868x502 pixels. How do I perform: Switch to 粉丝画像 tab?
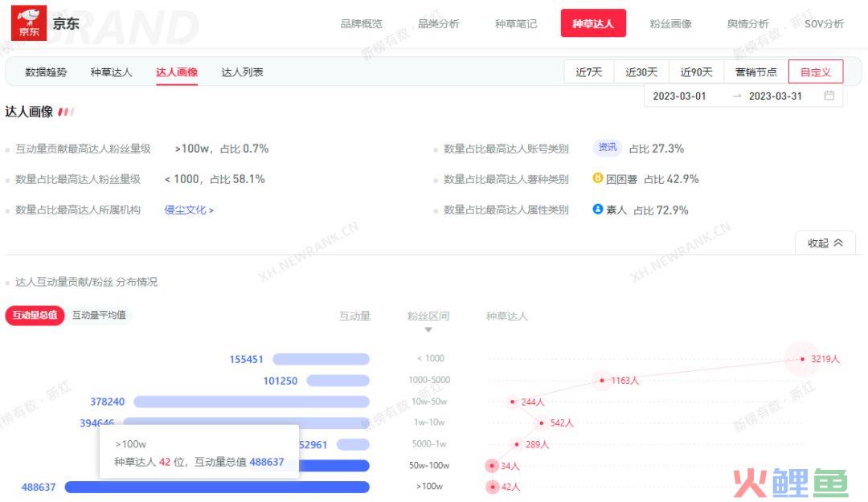coord(670,24)
